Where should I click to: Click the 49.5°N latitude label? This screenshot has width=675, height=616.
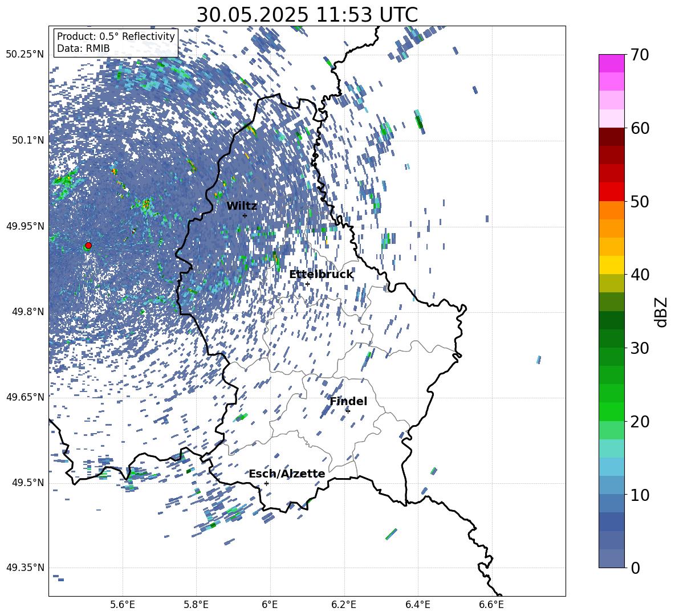coord(28,483)
